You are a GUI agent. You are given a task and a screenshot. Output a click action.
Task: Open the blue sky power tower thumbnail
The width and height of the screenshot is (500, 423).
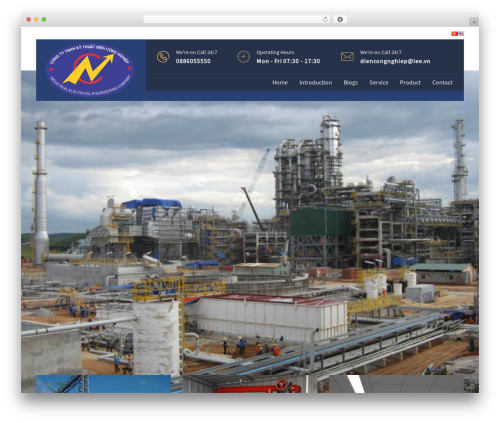point(103,384)
